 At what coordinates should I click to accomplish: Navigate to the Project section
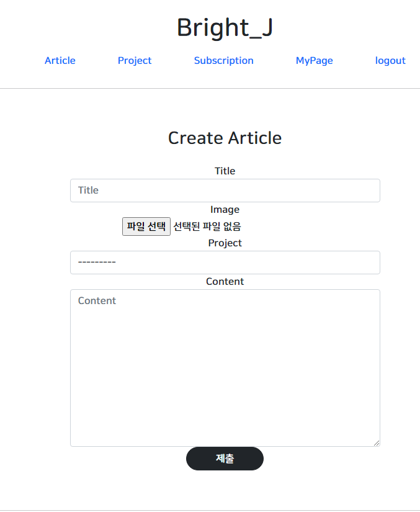(134, 60)
